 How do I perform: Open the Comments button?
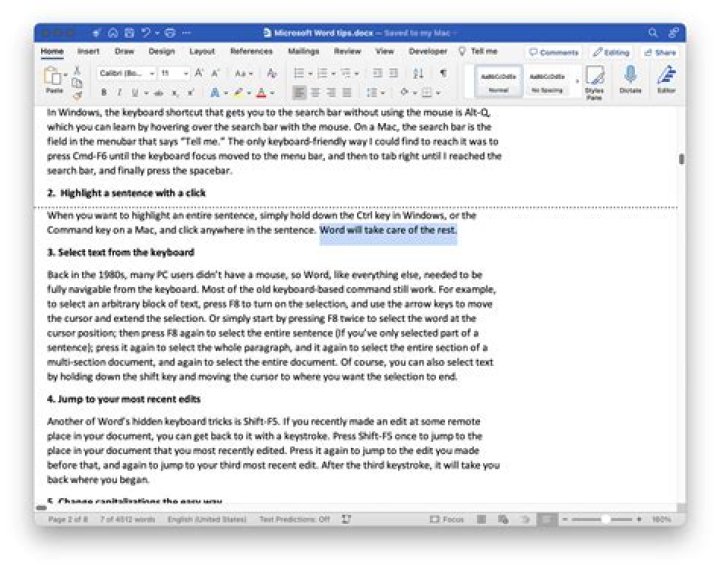[x=554, y=52]
